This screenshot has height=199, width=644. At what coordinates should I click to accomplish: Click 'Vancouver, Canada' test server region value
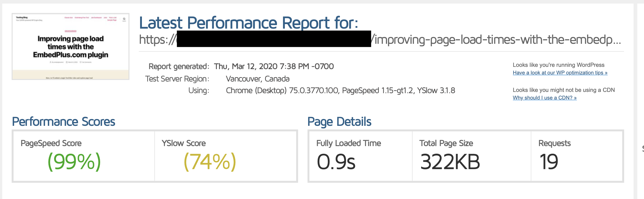pyautogui.click(x=257, y=79)
